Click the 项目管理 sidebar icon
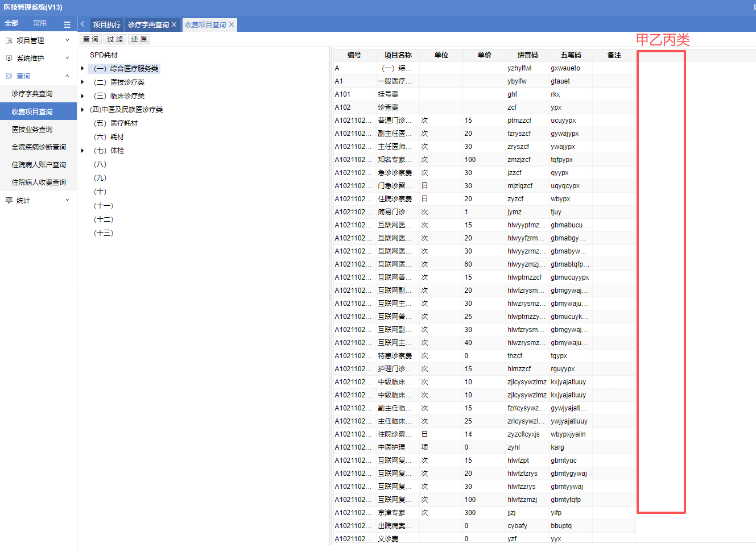This screenshot has height=552, width=756. (9, 41)
